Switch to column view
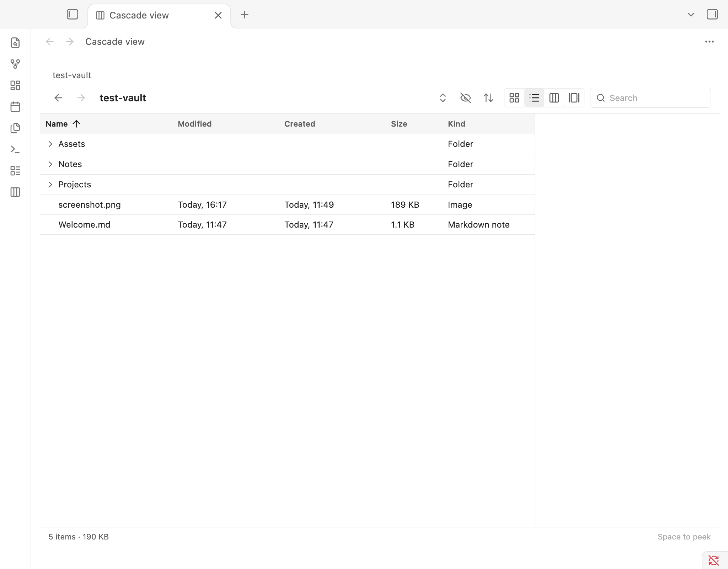The image size is (728, 569). click(x=554, y=98)
